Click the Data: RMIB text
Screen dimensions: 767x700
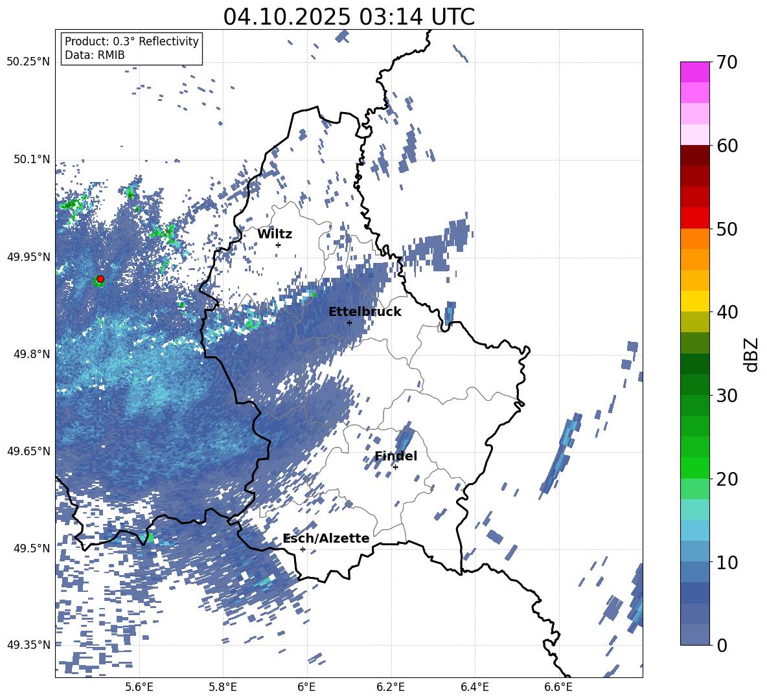pyautogui.click(x=95, y=55)
